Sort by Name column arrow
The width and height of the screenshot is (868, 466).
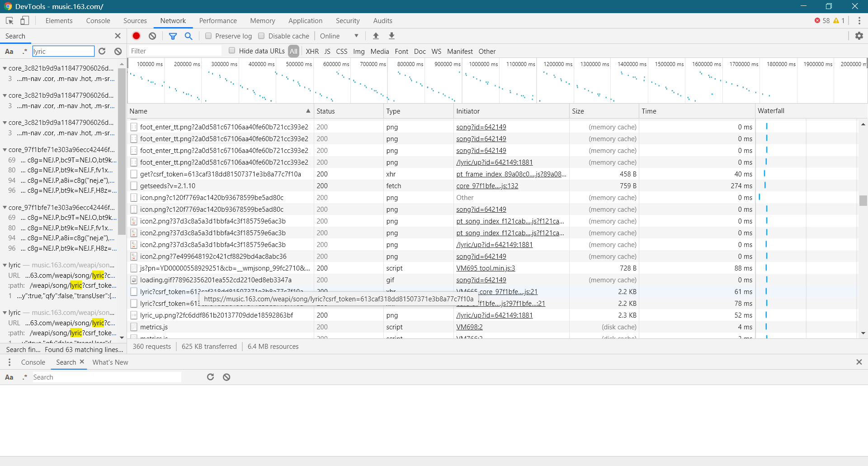(308, 111)
